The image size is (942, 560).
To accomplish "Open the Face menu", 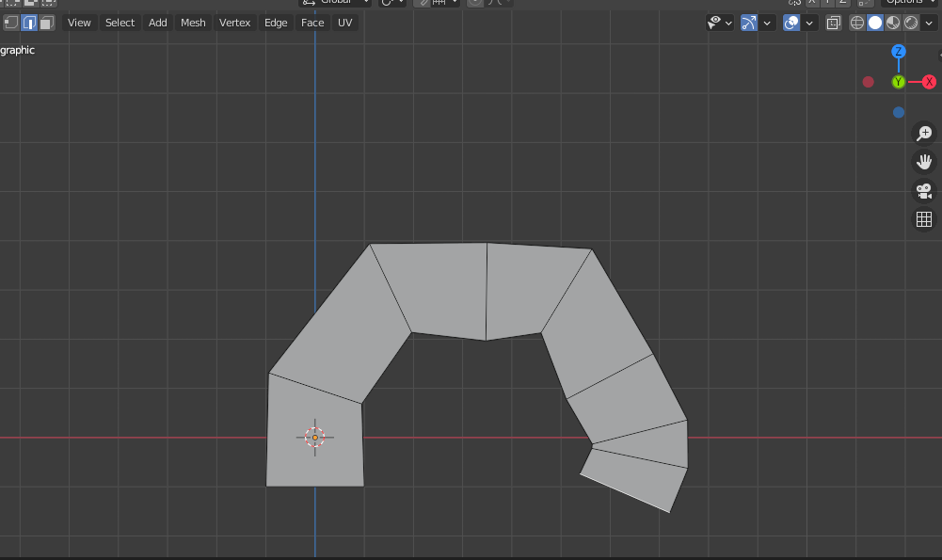I will (312, 23).
